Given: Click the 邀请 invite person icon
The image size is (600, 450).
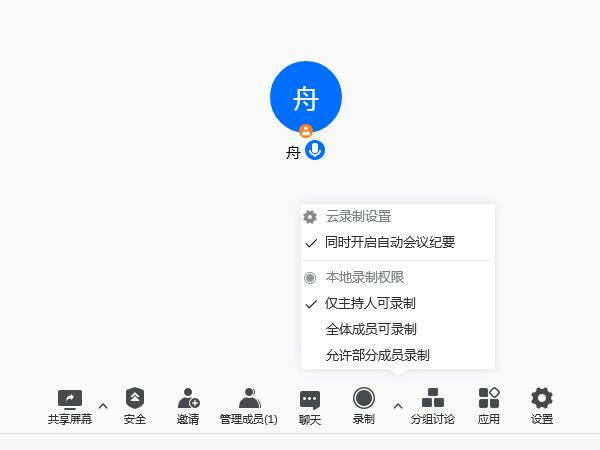Looking at the screenshot, I should 188,398.
